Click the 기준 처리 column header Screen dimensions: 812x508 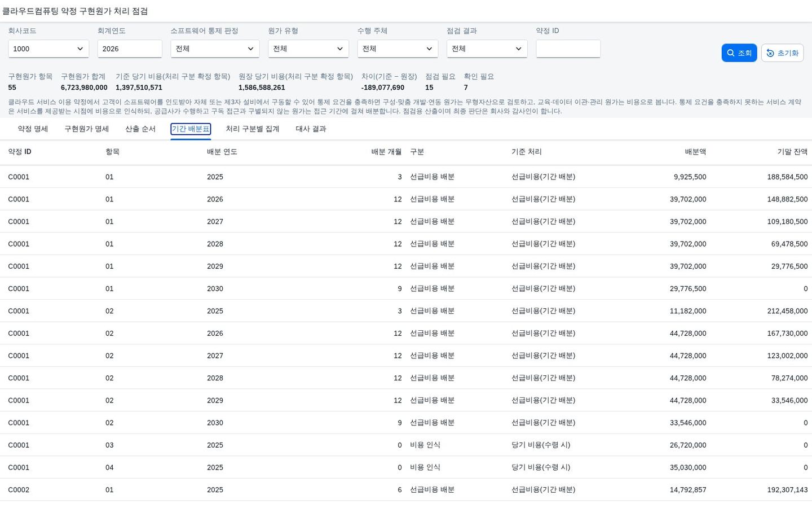point(527,152)
